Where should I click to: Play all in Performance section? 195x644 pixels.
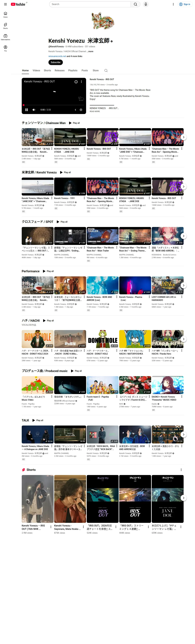click(x=48, y=271)
